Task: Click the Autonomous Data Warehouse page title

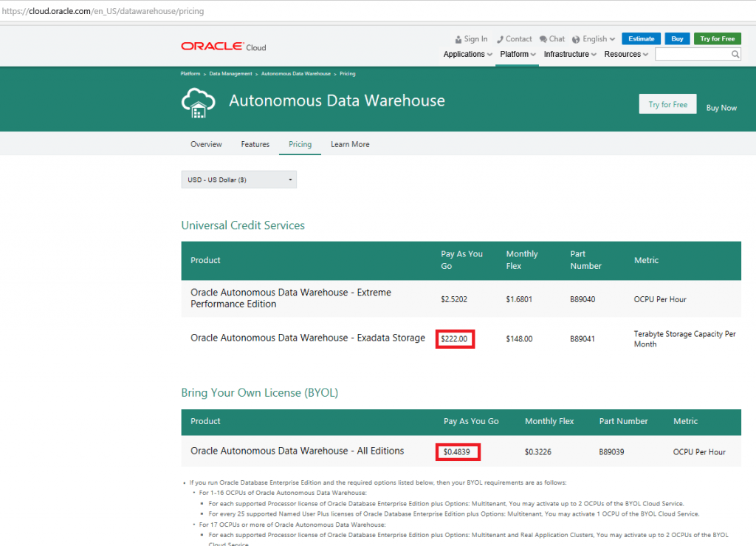Action: 337,100
